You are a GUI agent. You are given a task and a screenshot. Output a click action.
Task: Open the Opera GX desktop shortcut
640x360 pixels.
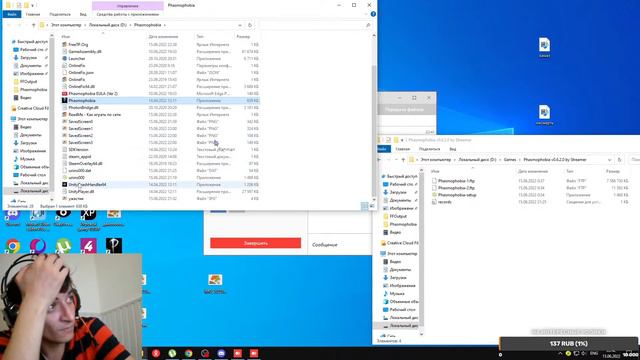pos(38,246)
